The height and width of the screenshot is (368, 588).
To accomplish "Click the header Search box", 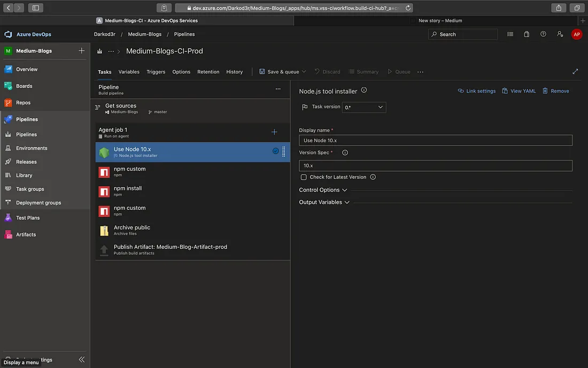I will 463,34.
